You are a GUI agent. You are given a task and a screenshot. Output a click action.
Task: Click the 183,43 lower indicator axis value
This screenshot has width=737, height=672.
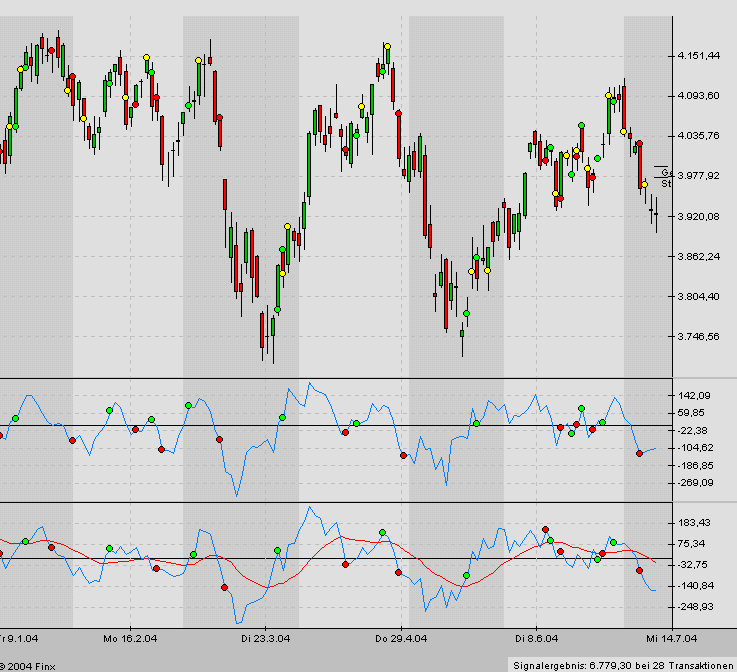(696, 523)
